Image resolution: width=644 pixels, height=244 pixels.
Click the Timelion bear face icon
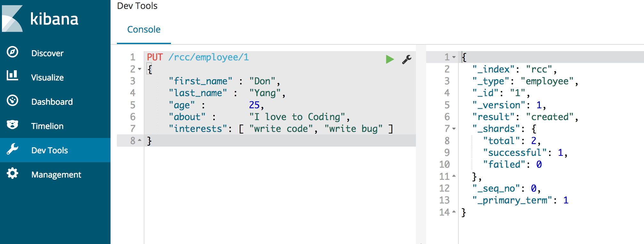point(12,125)
